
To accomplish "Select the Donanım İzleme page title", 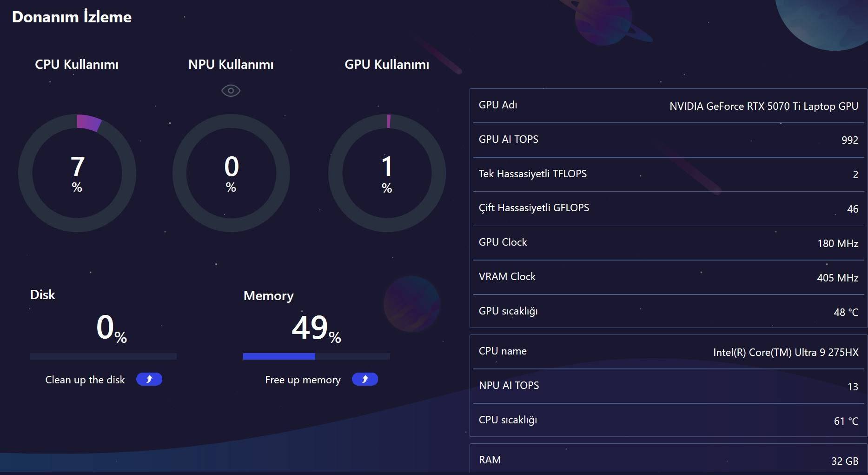I will (x=72, y=17).
